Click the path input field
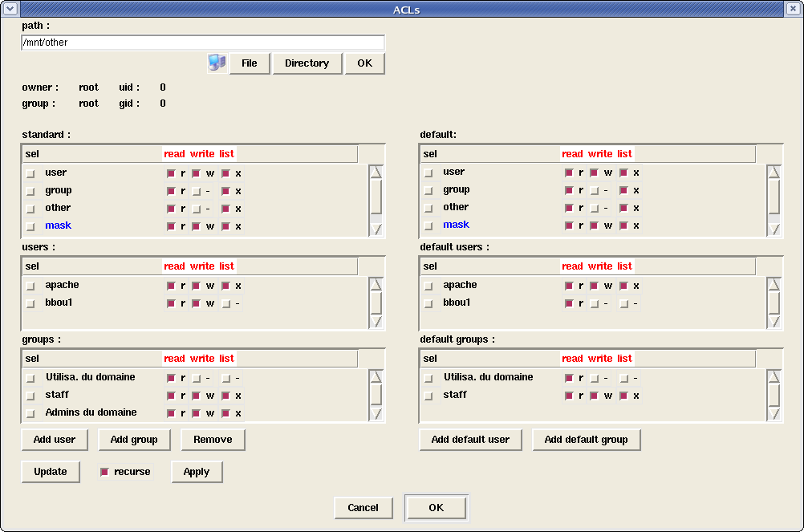 click(x=203, y=43)
